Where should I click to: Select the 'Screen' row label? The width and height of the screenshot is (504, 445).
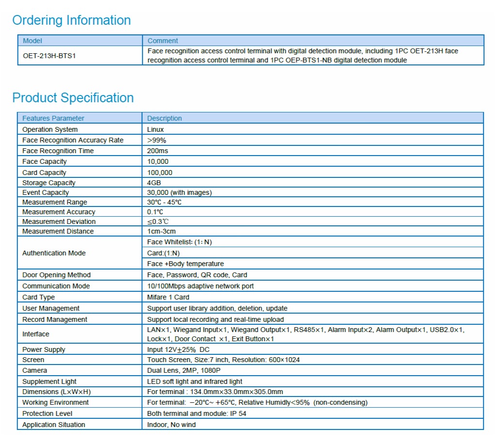tap(33, 360)
